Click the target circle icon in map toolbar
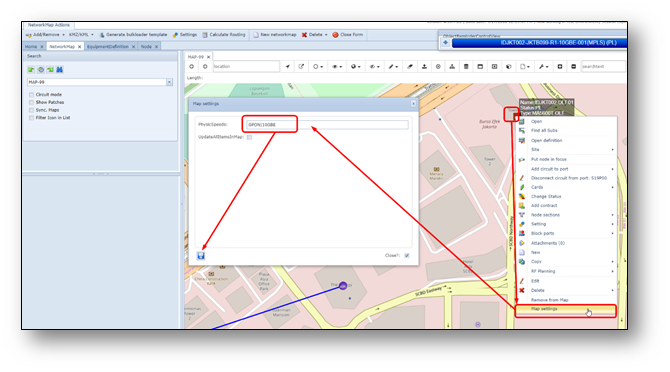The image size is (670, 372). click(438, 67)
